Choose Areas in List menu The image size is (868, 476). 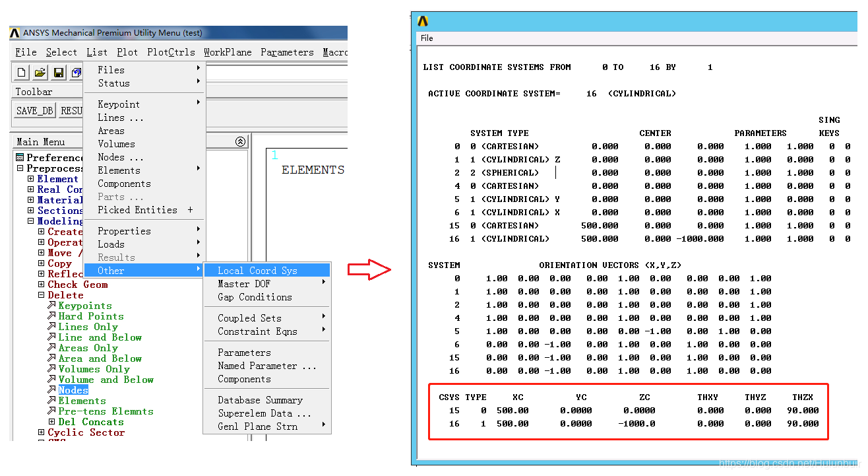[x=144, y=131]
